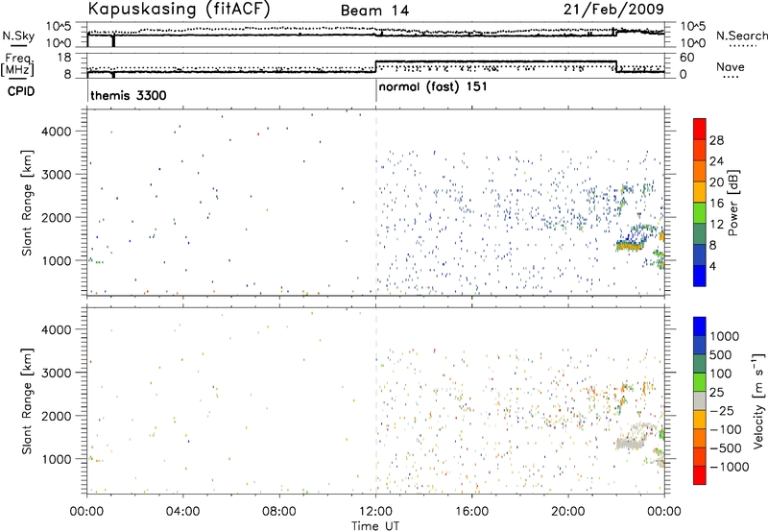Click the "−1000" label on Velocity scale
Image resolution: width=768 pixels, height=532 pixels.
pos(729,467)
